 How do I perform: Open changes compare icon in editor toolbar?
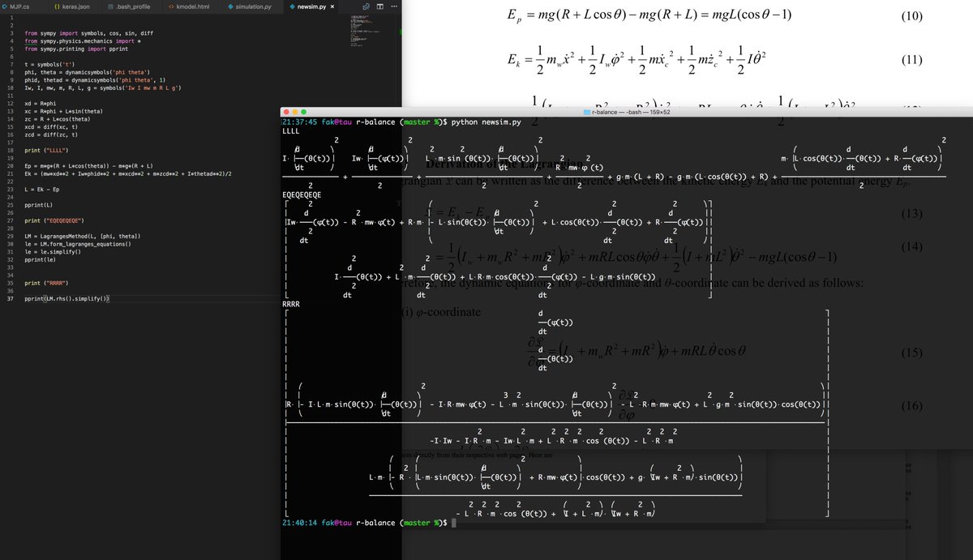pyautogui.click(x=366, y=6)
